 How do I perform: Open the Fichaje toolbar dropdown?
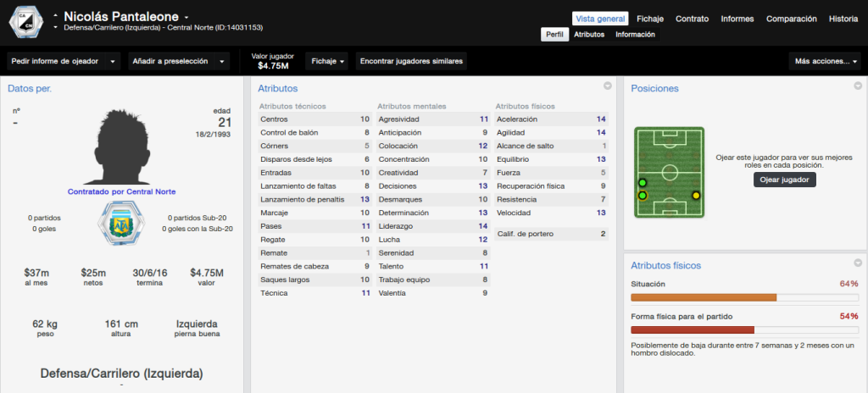[x=326, y=62]
